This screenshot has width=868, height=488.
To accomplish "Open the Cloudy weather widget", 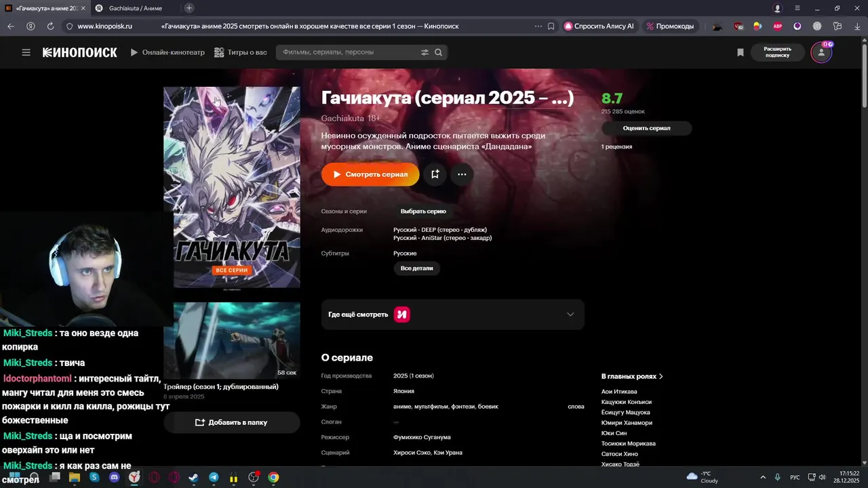I will tap(703, 477).
